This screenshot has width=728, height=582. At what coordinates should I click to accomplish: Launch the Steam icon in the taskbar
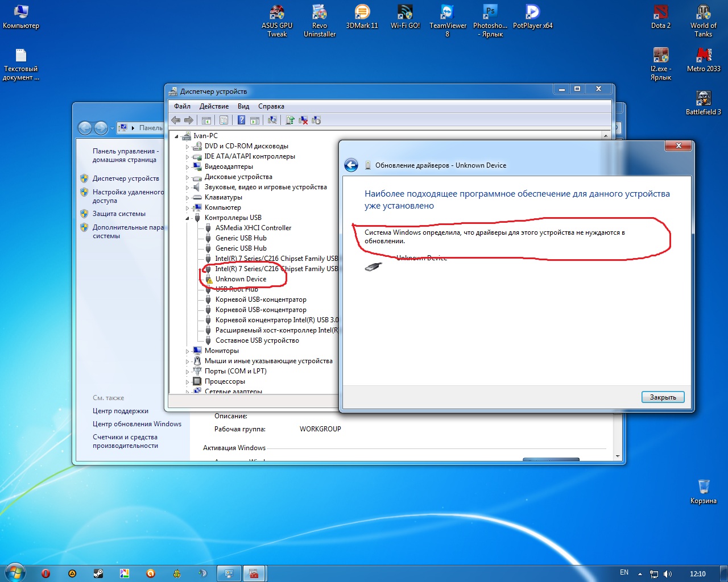tap(98, 573)
